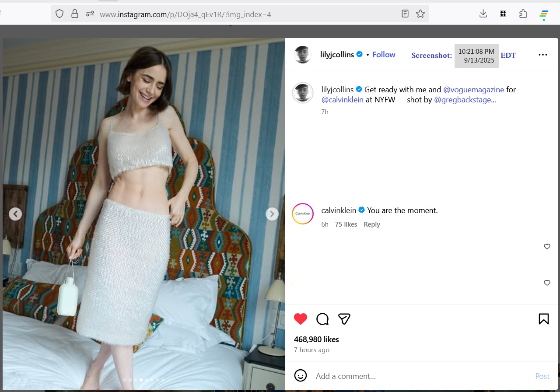
Task: Expand truncated caption ellipsis
Action: tap(494, 100)
